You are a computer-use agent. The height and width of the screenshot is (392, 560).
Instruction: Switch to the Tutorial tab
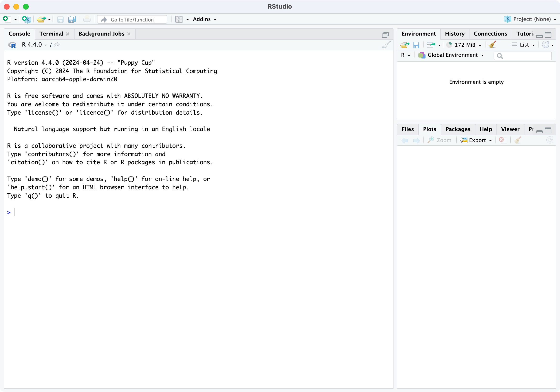coord(525,34)
